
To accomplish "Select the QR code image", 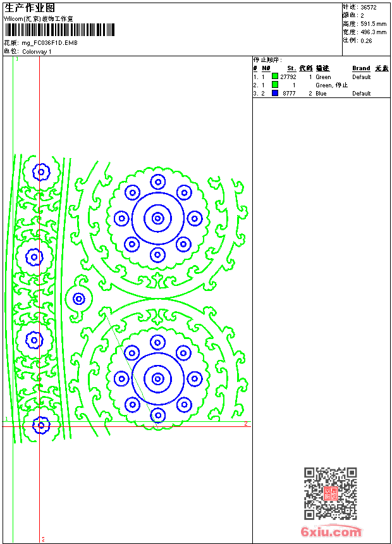I will coord(330,493).
